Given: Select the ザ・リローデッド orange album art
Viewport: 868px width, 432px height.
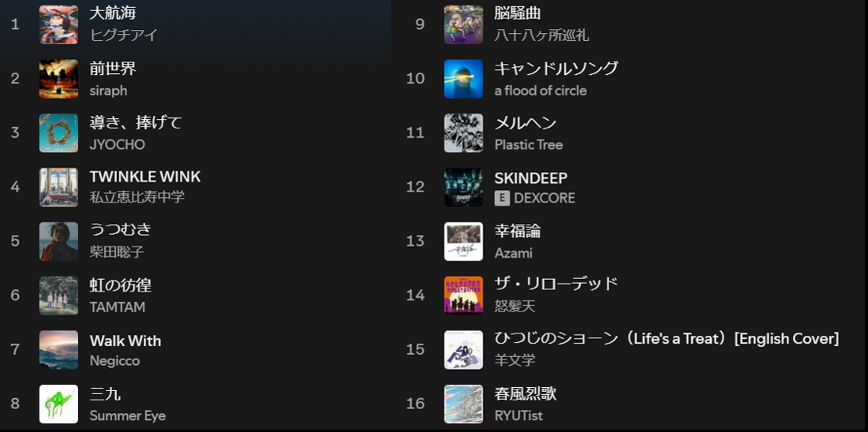Looking at the screenshot, I should [463, 296].
